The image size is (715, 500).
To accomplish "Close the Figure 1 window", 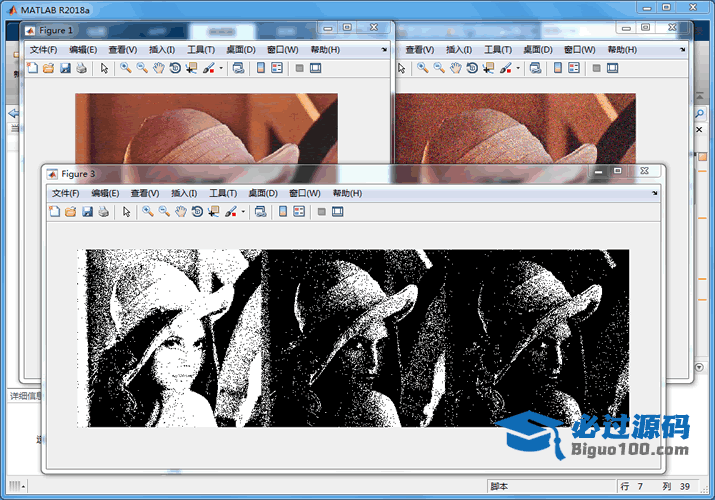I will (x=374, y=27).
